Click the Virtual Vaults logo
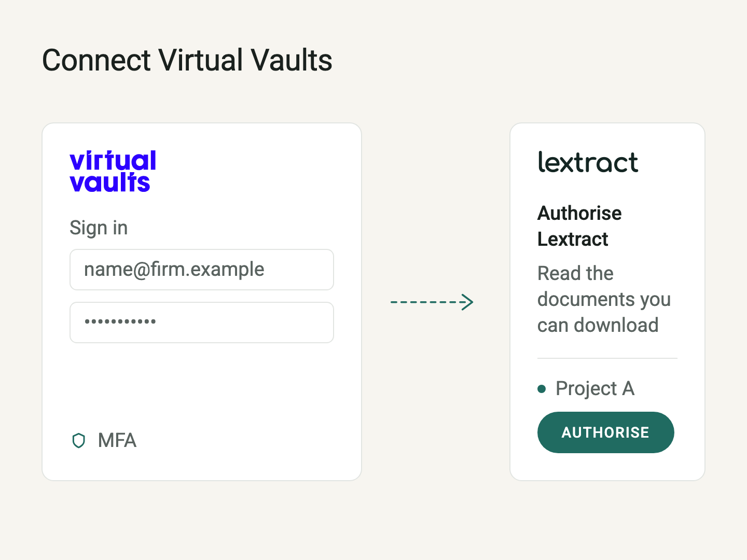 click(113, 172)
